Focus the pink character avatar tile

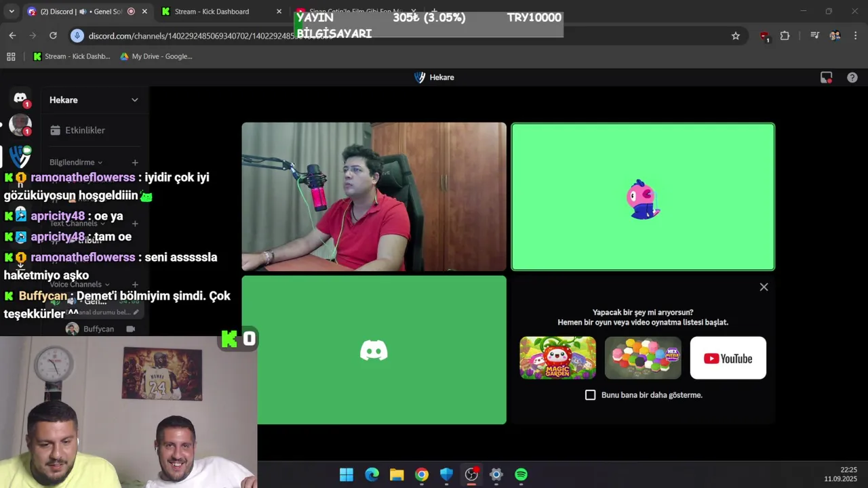click(x=643, y=197)
